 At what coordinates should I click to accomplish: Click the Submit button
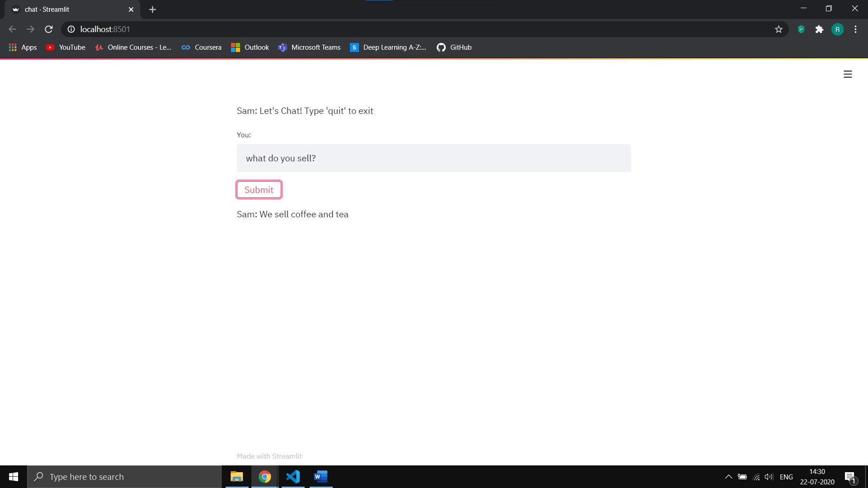(x=259, y=190)
